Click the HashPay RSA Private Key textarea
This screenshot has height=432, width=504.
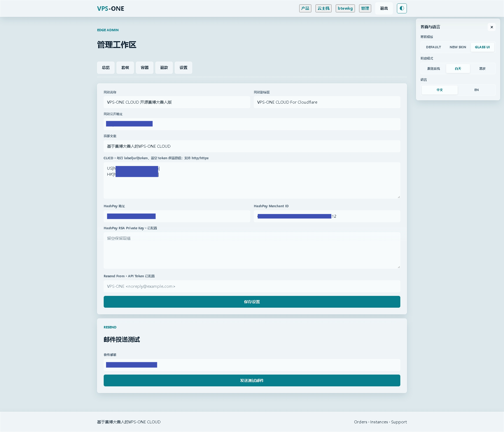click(x=252, y=250)
